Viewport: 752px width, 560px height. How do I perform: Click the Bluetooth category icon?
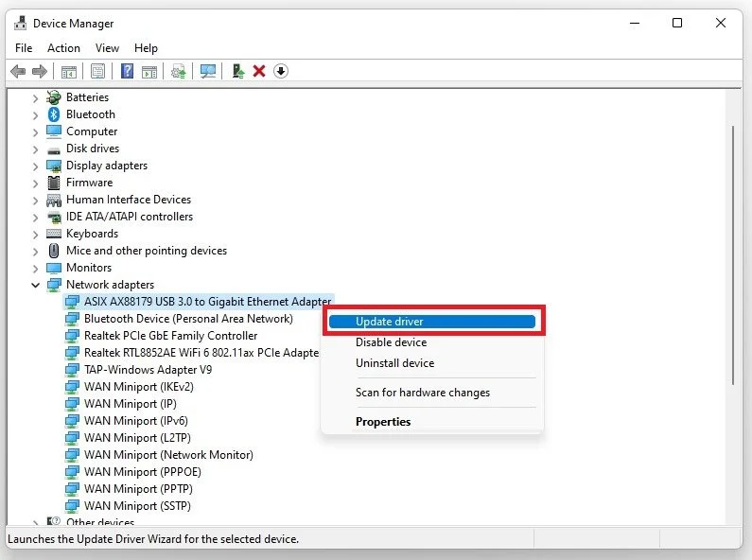coord(54,114)
